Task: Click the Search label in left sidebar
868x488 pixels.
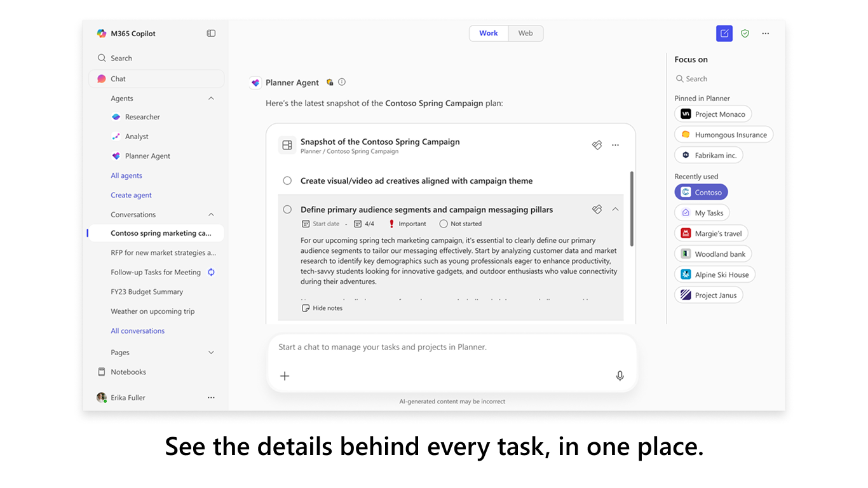Action: click(121, 58)
